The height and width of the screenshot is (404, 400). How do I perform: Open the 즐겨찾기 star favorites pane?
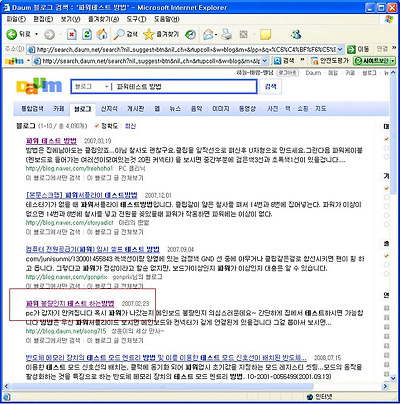(161, 34)
